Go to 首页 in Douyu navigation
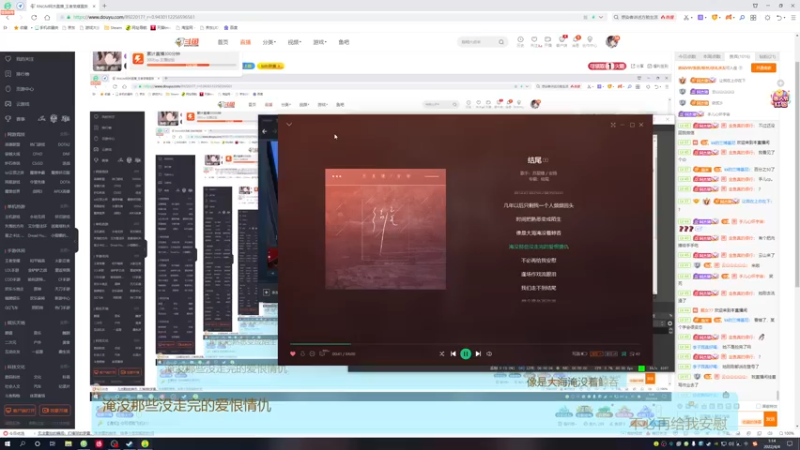Viewport: 800px width, 450px height. point(223,42)
